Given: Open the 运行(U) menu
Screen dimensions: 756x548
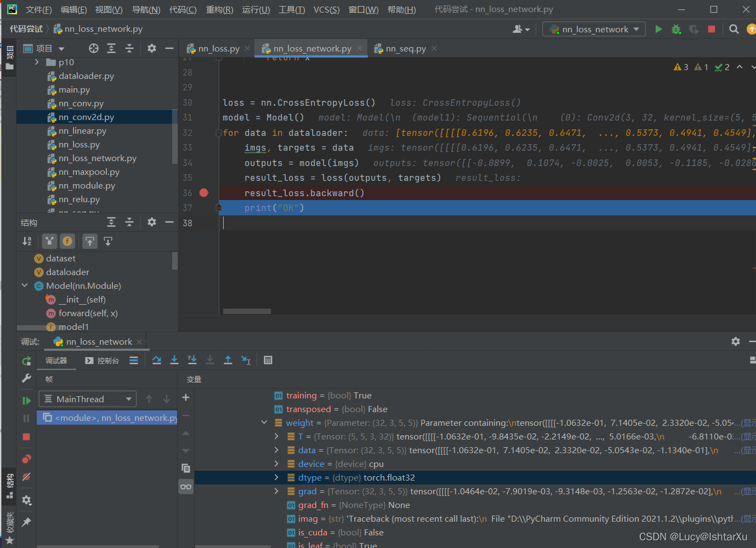Looking at the screenshot, I should point(256,9).
